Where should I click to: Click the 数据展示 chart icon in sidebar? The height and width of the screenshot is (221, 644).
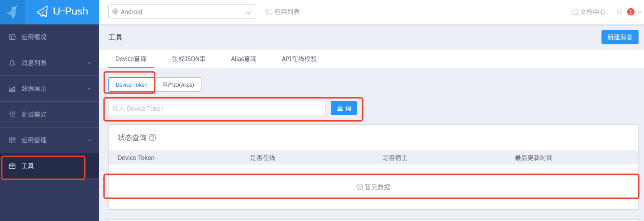[13, 89]
